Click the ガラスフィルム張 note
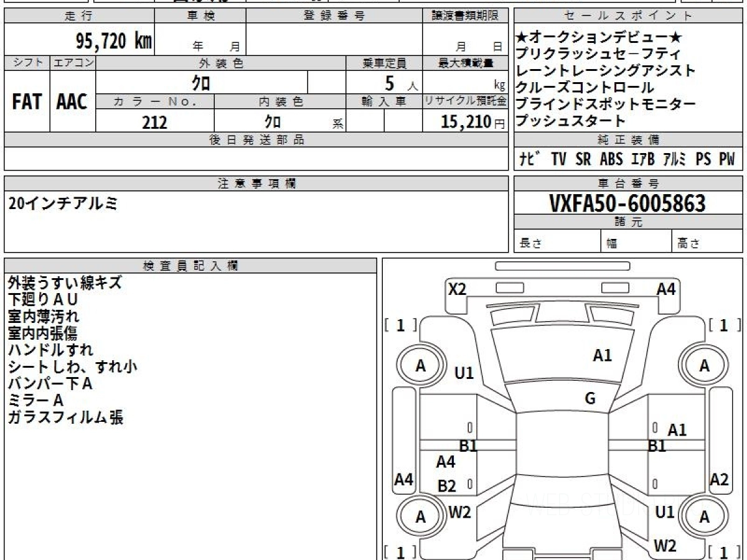 pos(65,418)
